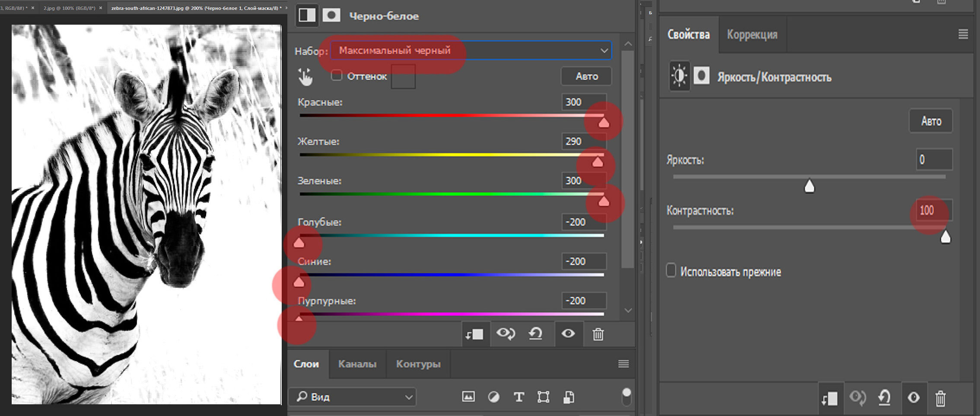This screenshot has width=980, height=416.
Task: Switch to the Коррекция tab
Action: pyautogui.click(x=752, y=34)
